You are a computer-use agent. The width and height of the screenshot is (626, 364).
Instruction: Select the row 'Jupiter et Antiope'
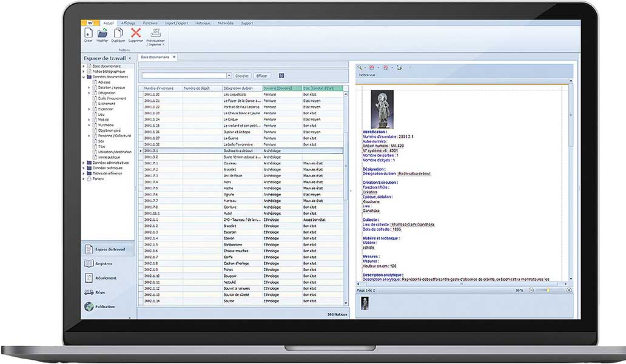[241, 132]
